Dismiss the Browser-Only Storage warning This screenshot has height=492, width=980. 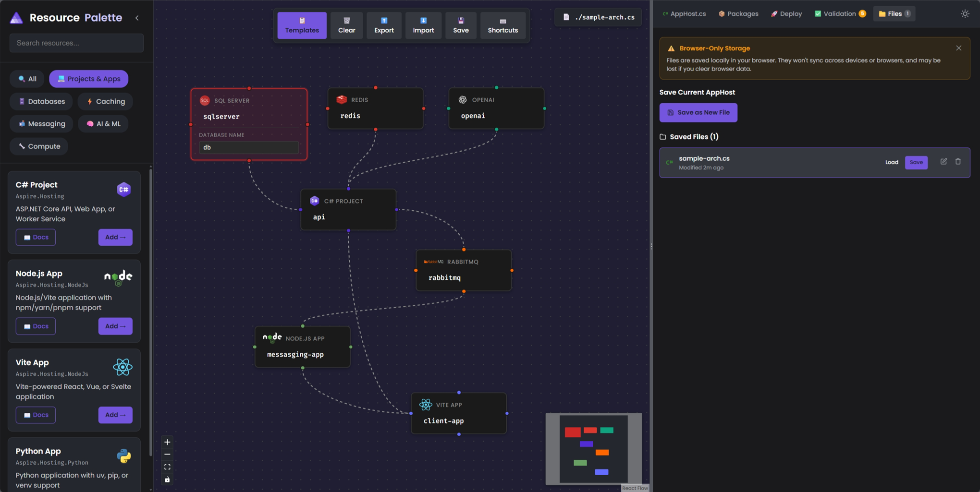pyautogui.click(x=958, y=48)
